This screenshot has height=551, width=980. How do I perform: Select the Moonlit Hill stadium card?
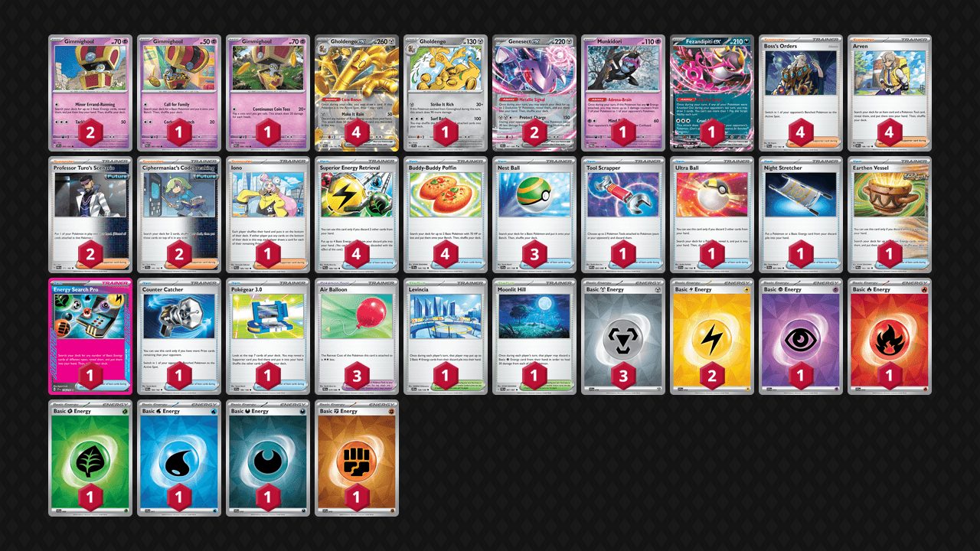534,337
